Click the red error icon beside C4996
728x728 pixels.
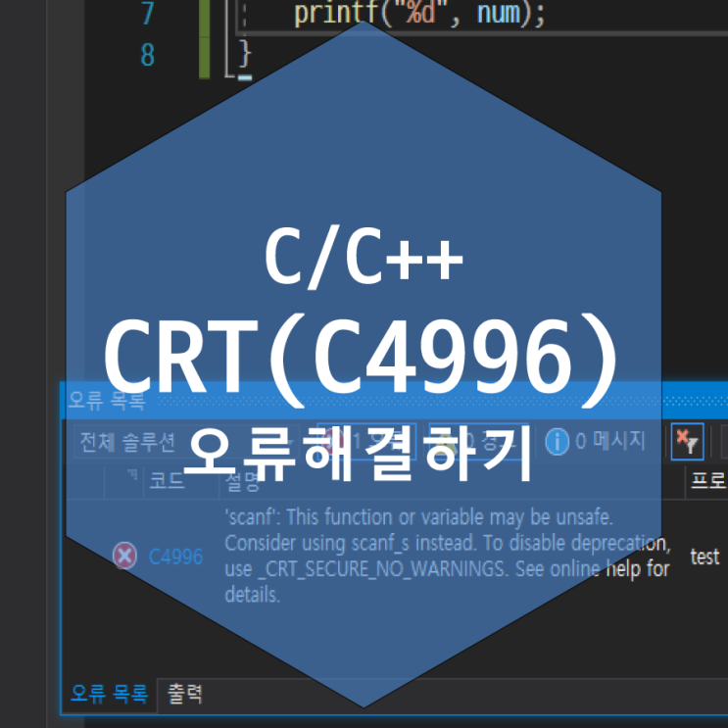pyautogui.click(x=124, y=556)
